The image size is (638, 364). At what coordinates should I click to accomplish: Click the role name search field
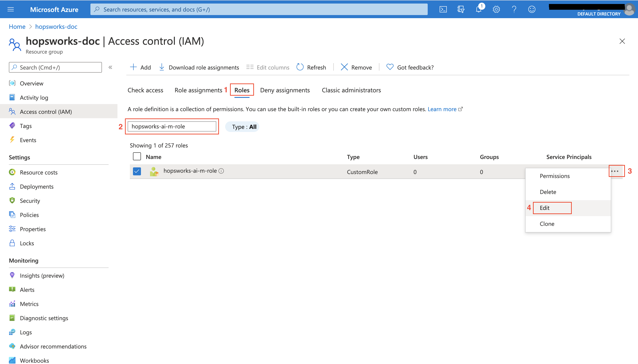click(x=172, y=126)
